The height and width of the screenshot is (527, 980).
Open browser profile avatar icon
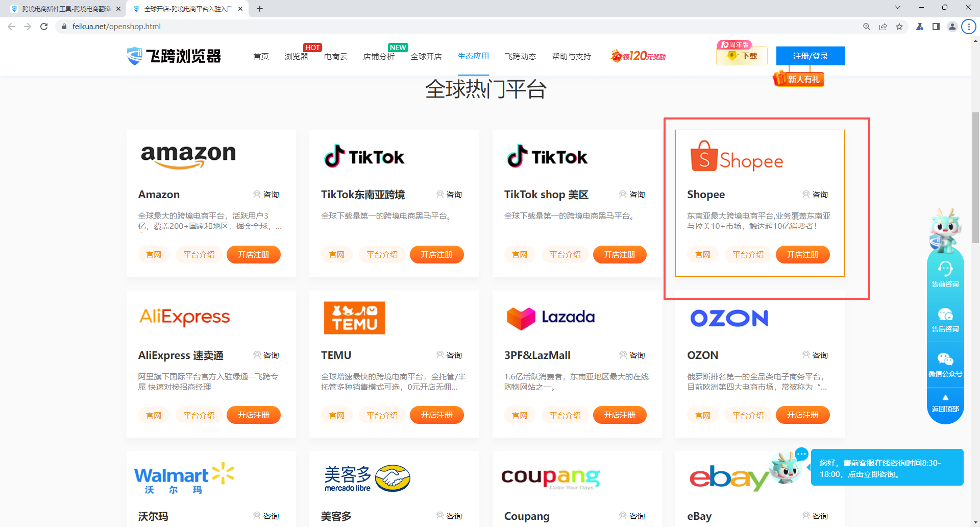click(x=952, y=27)
